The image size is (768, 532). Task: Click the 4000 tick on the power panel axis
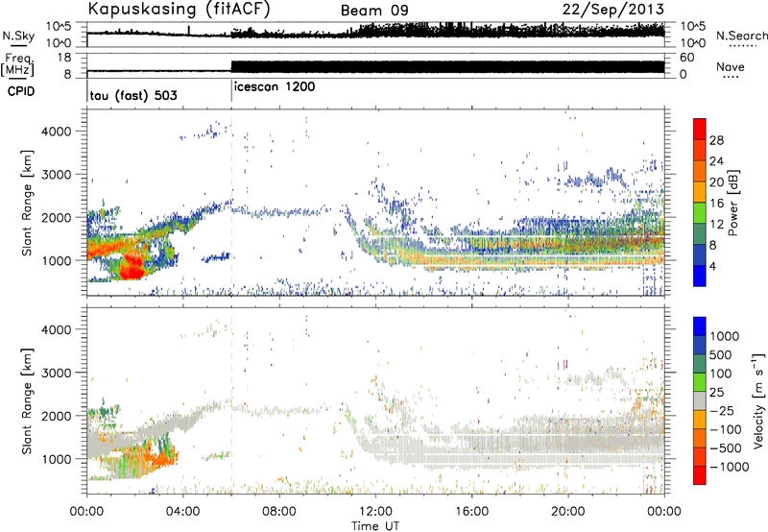pyautogui.click(x=57, y=132)
